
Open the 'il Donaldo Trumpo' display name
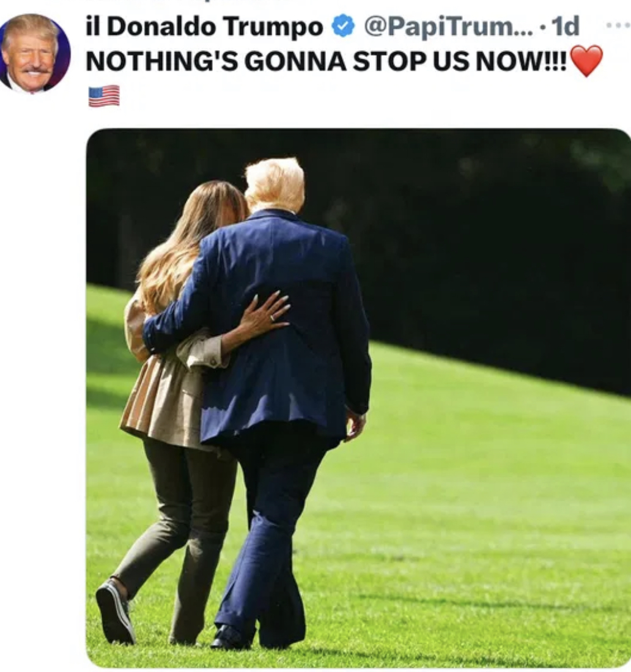tap(204, 26)
